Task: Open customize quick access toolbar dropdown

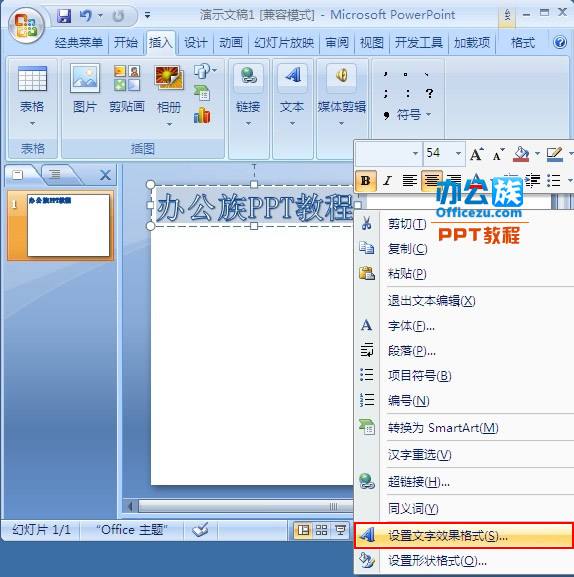Action: 148,15
